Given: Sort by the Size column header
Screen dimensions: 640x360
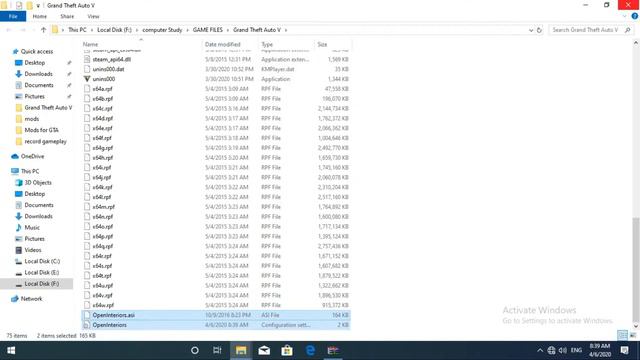Looking at the screenshot, I should pyautogui.click(x=322, y=44).
